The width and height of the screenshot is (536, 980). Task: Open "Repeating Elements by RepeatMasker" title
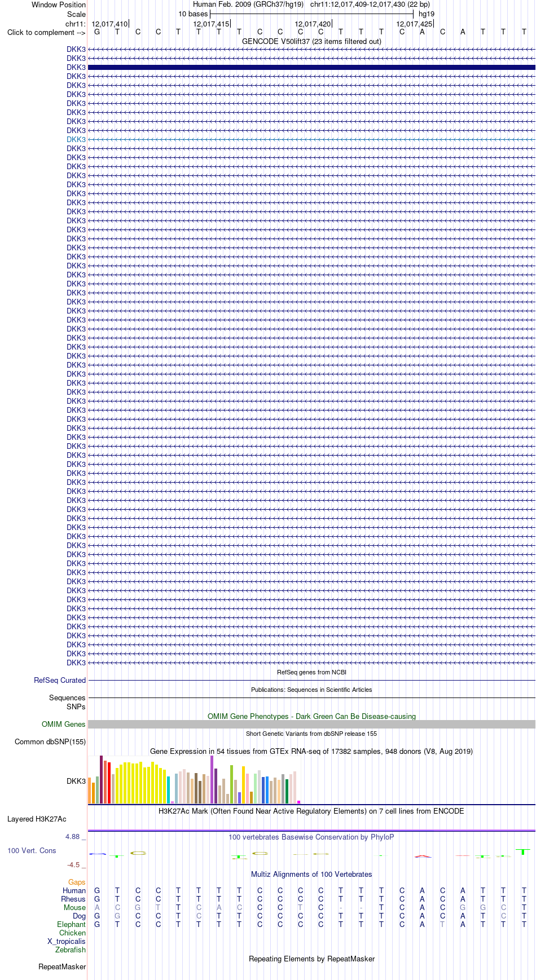(x=311, y=959)
